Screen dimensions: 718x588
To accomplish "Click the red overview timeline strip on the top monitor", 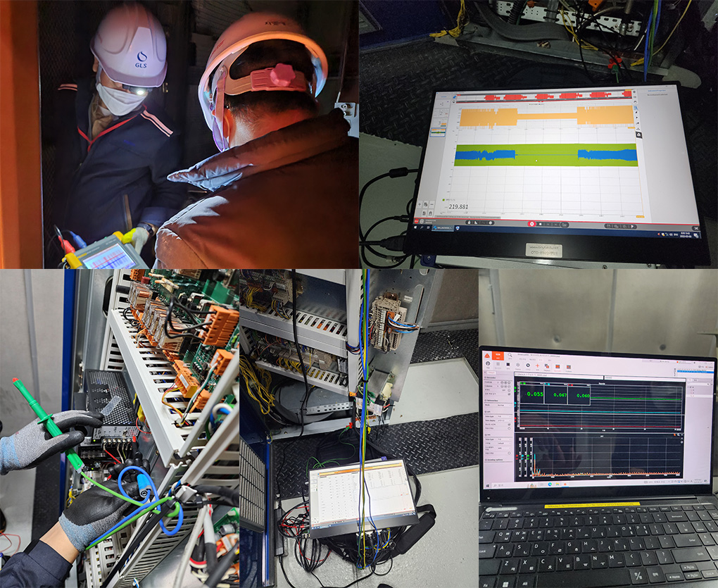I will click(544, 96).
